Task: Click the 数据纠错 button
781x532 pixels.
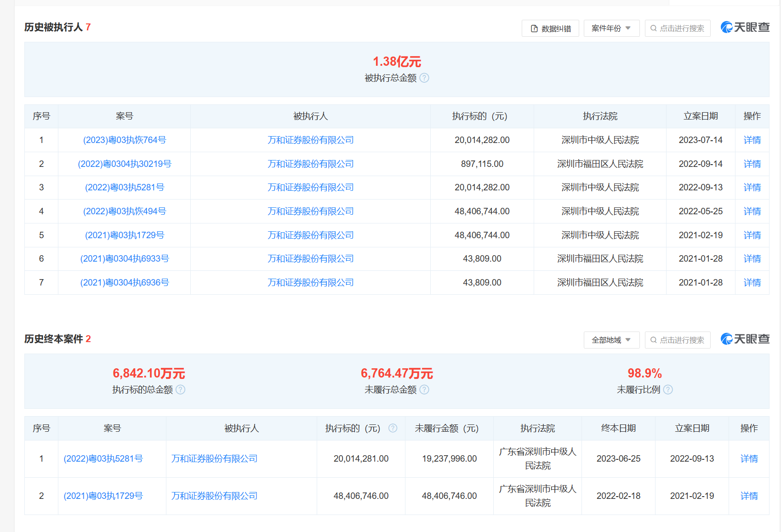Action: click(x=550, y=29)
